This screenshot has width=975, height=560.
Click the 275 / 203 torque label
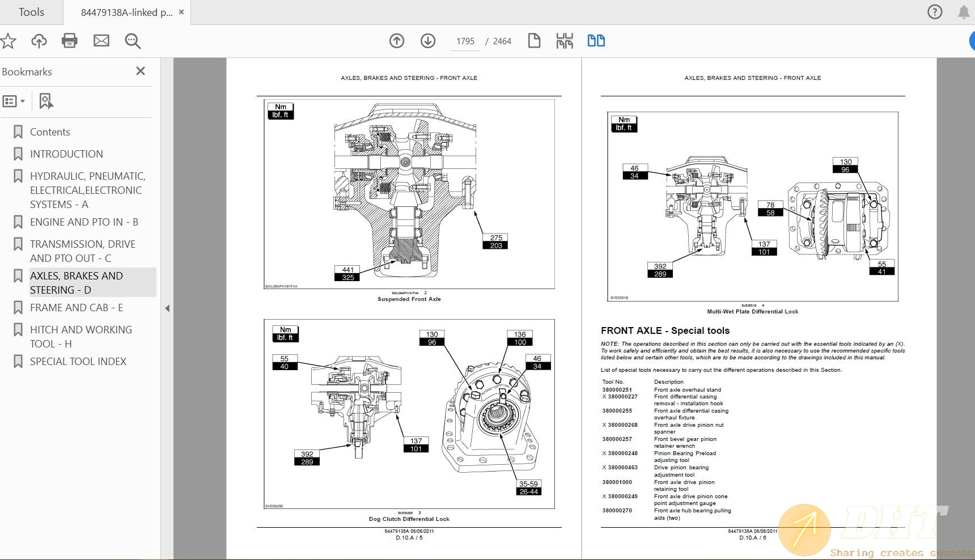click(496, 241)
